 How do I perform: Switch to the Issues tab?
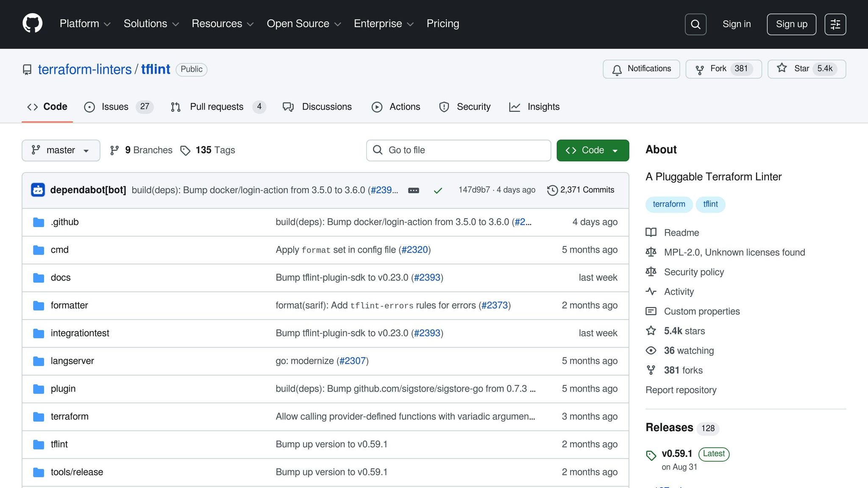114,107
